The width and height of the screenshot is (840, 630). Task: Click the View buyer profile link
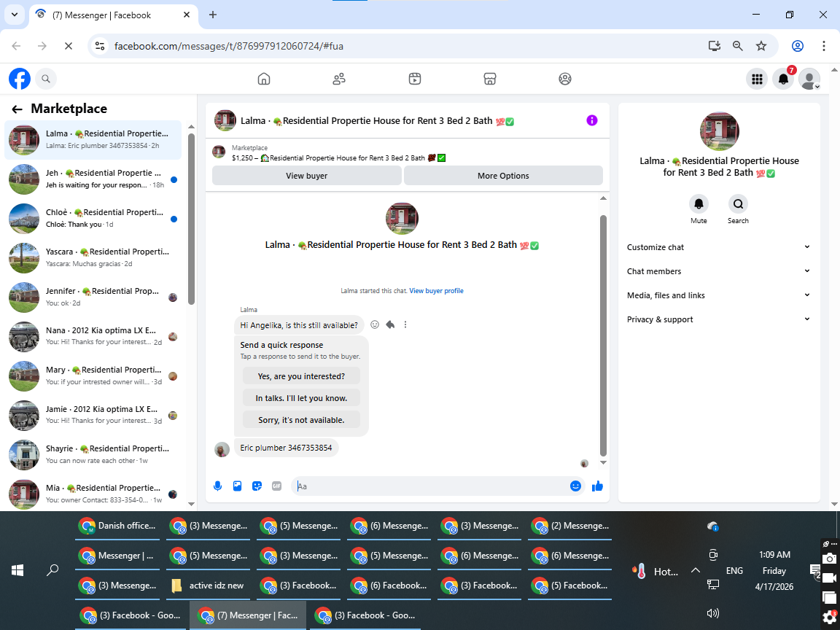click(436, 291)
